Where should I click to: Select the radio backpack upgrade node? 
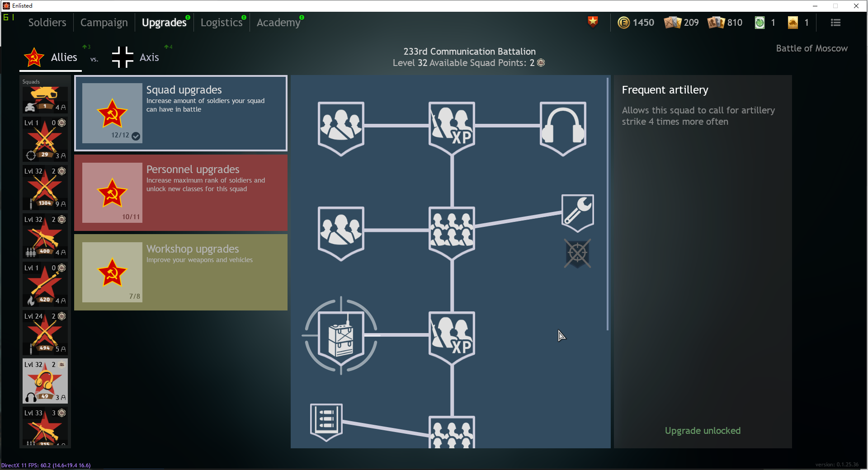341,335
